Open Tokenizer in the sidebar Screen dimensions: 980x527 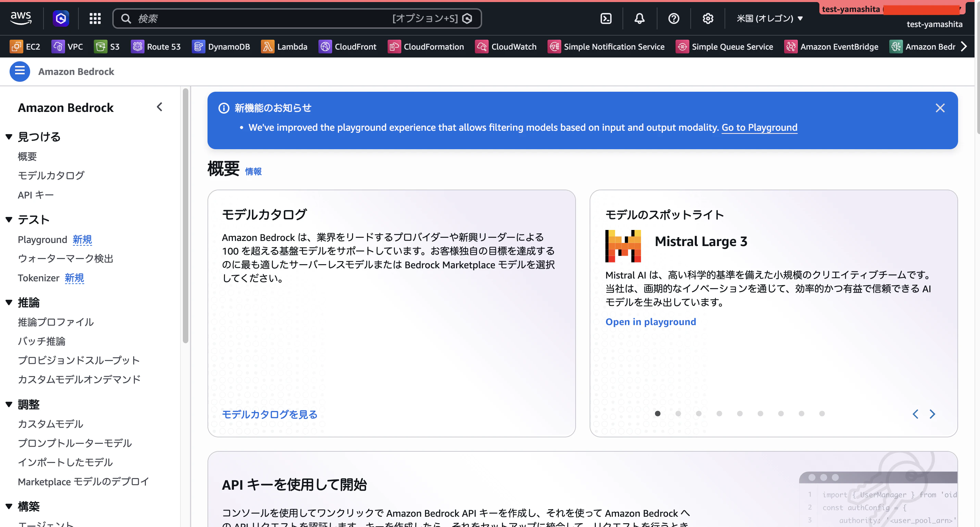(38, 278)
